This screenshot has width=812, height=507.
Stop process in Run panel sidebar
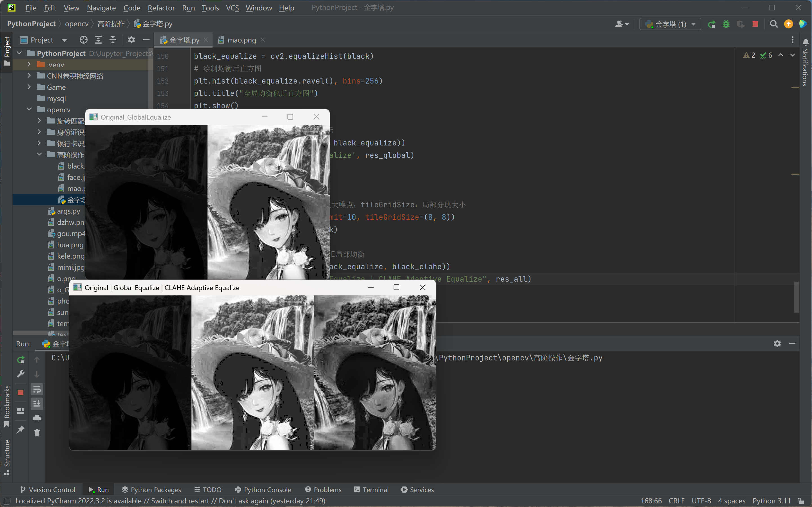tap(21, 392)
